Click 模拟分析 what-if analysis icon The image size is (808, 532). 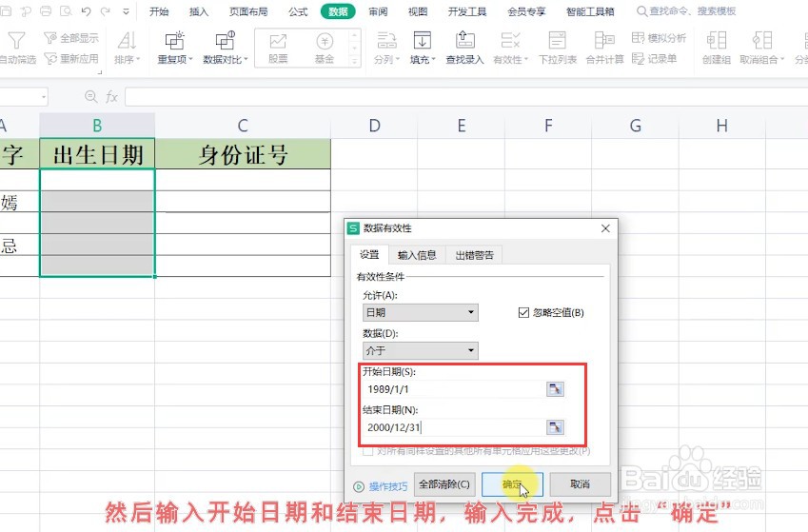tap(638, 38)
